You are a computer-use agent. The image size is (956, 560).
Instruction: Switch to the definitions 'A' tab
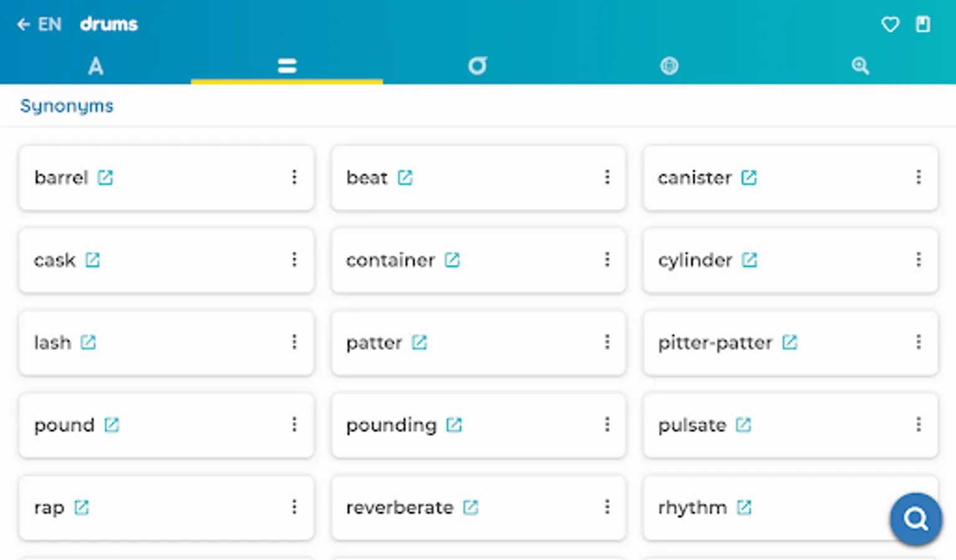(x=95, y=66)
